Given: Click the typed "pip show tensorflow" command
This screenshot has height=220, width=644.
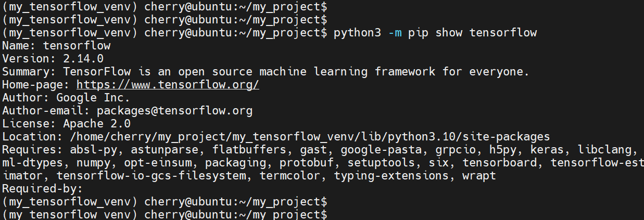Looking at the screenshot, I should coord(472,33).
